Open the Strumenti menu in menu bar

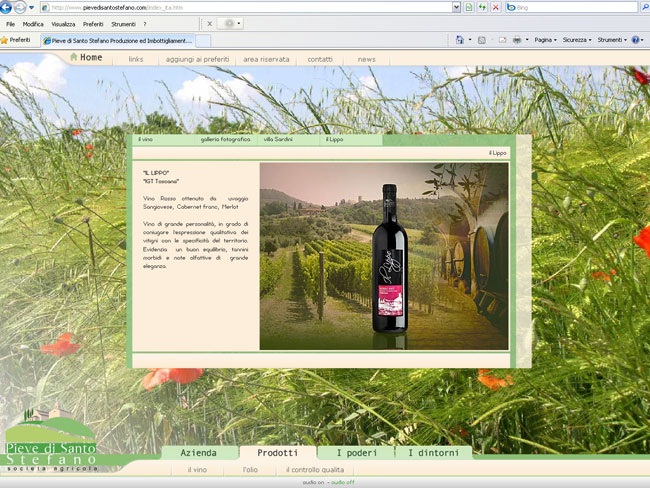point(123,24)
